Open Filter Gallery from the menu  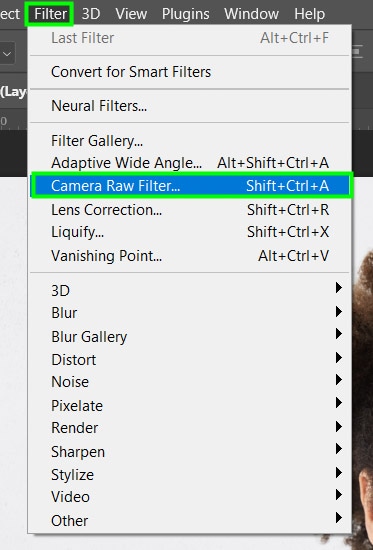coord(190,141)
